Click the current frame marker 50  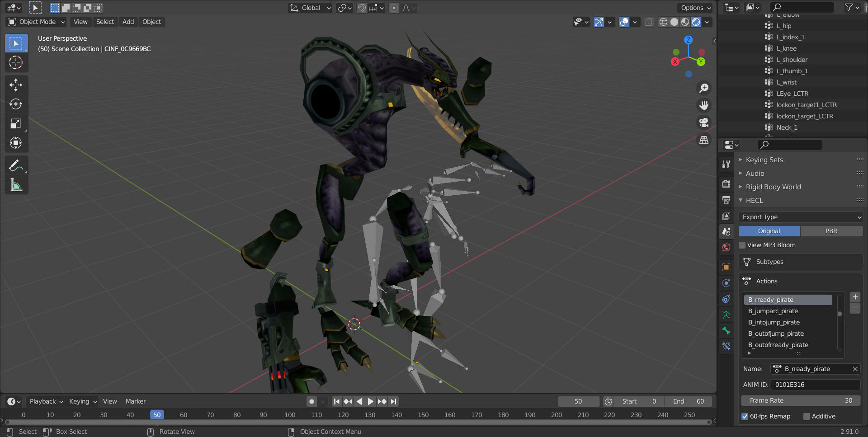(157, 415)
